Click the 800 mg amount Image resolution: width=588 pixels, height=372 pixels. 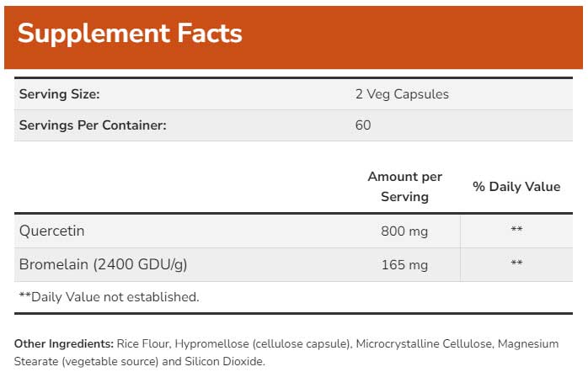pyautogui.click(x=405, y=231)
